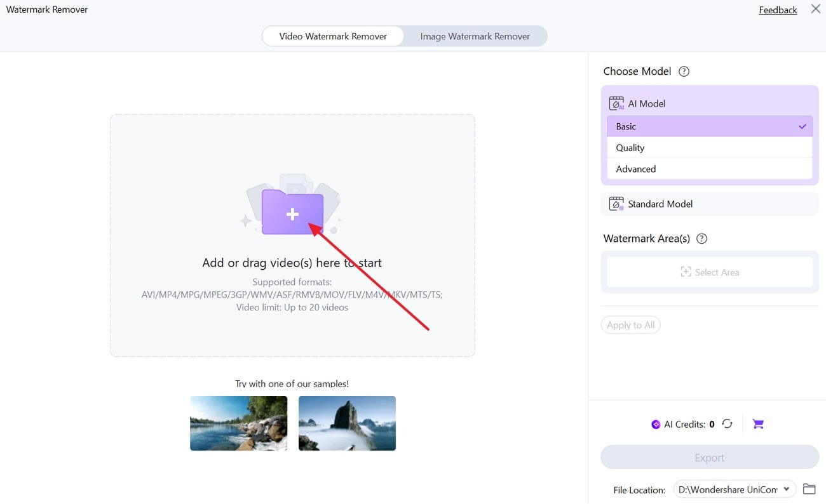Click the Standard Model icon
The width and height of the screenshot is (826, 504).
pyautogui.click(x=616, y=203)
